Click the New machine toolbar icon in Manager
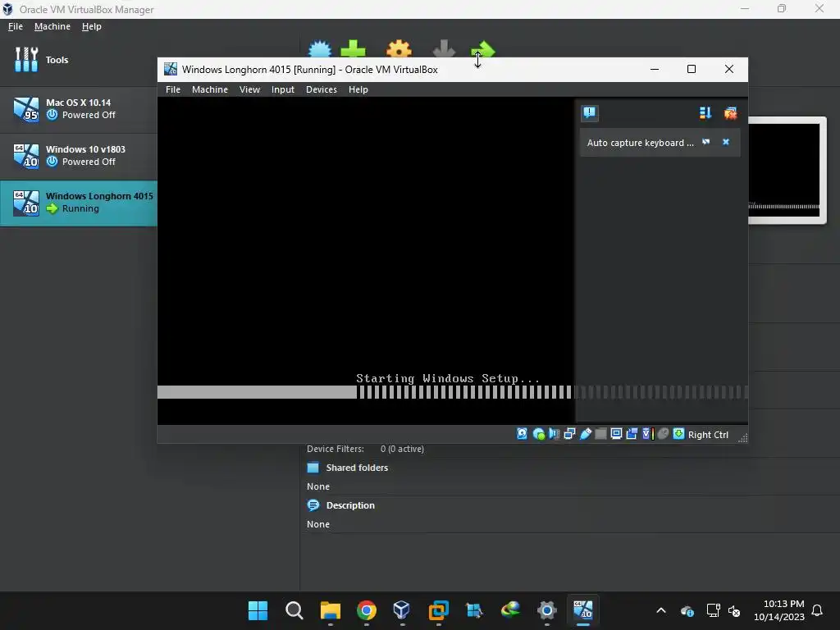The height and width of the screenshot is (630, 840). point(321,48)
